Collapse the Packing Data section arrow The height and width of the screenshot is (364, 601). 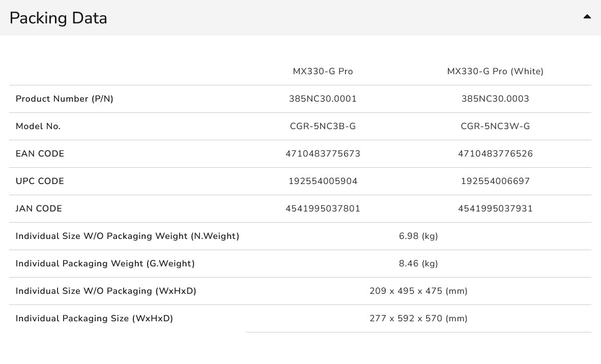click(587, 17)
